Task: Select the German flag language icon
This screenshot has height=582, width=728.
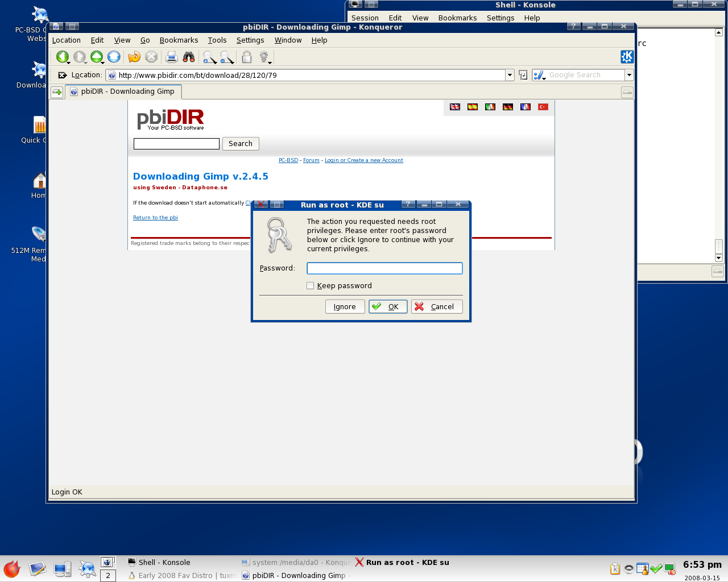Action: point(508,107)
